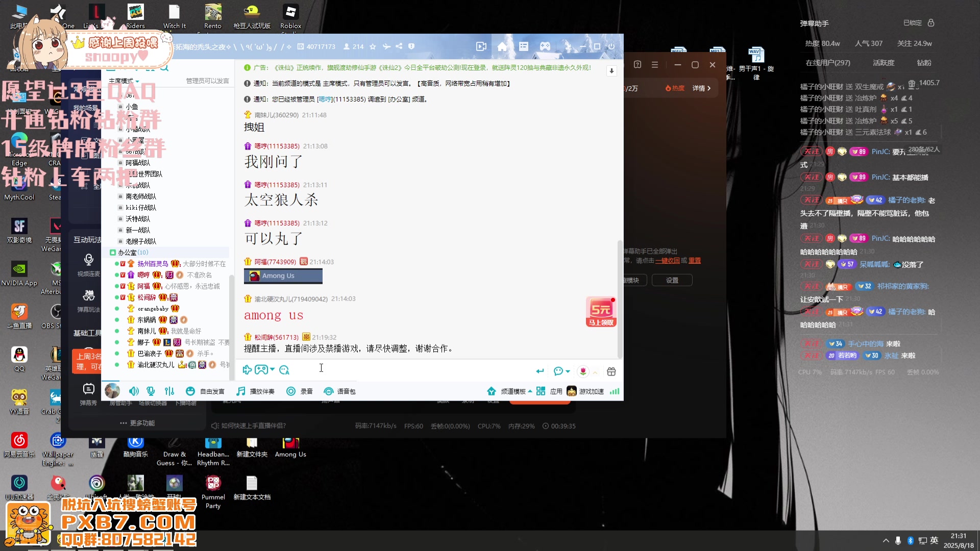Click the airplane jump icon in YY header

point(386,46)
